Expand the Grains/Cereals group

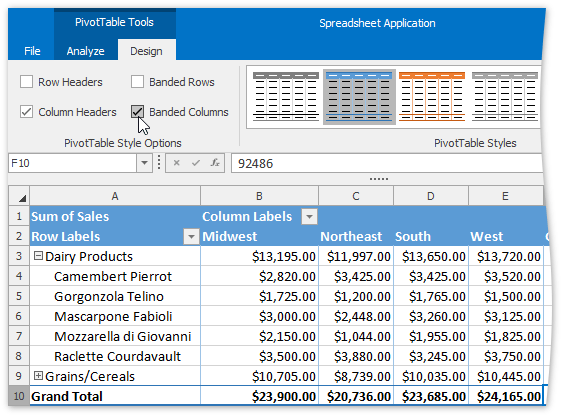coord(38,376)
